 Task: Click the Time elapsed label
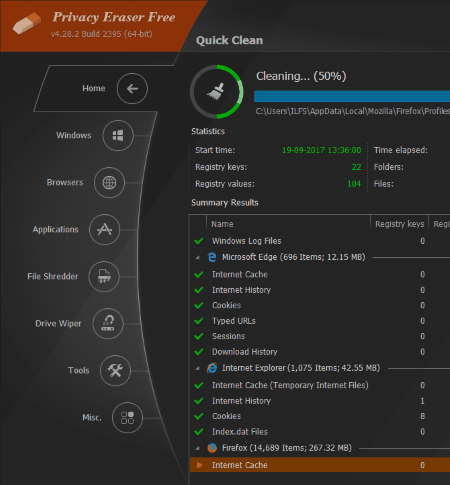click(401, 150)
